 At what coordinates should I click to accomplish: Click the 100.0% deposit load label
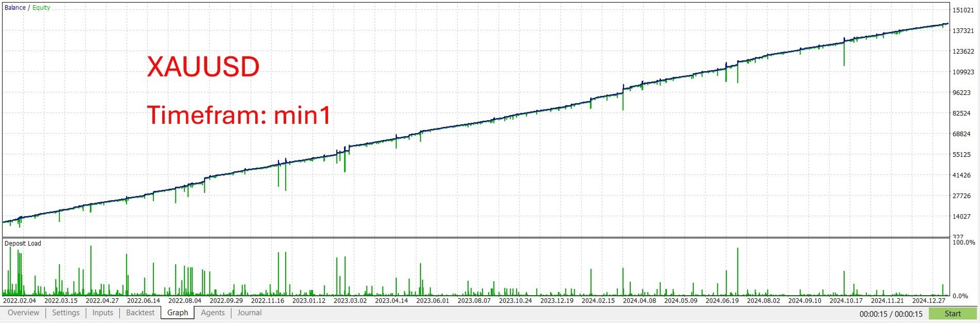(964, 243)
